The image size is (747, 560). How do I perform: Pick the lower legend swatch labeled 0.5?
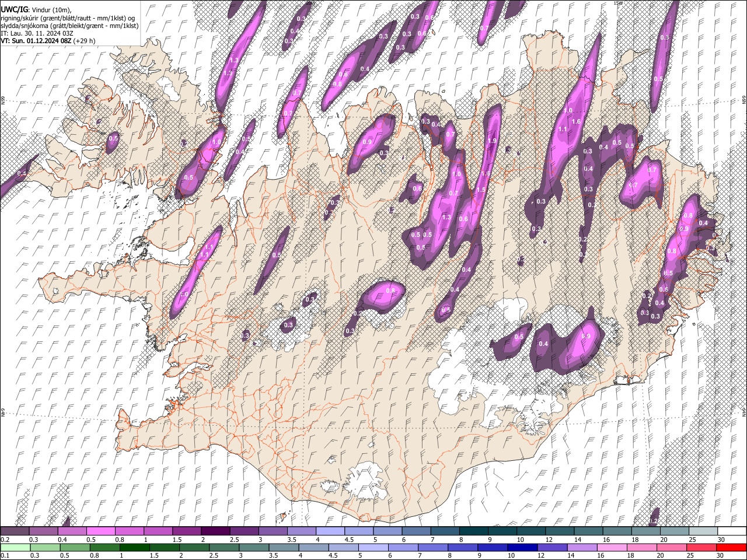pos(75,547)
